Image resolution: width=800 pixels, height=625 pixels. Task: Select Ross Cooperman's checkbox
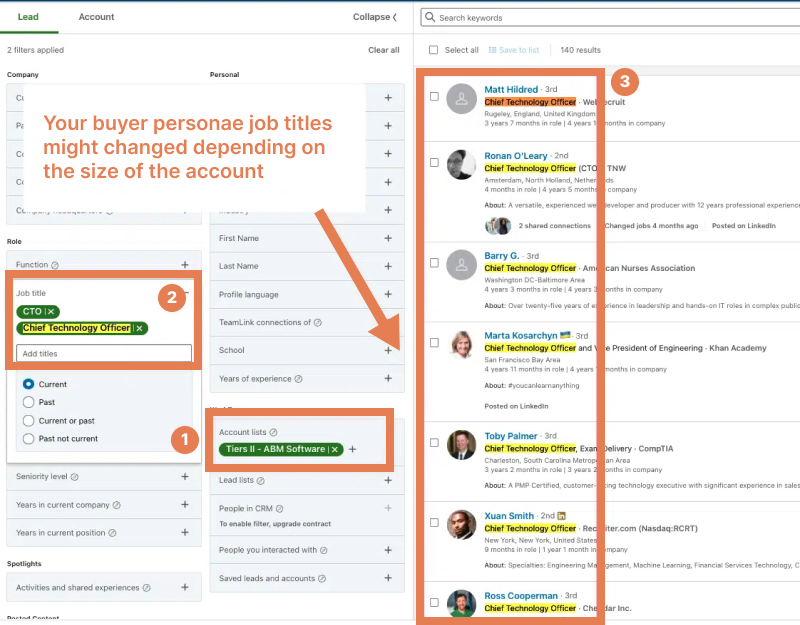tap(434, 603)
